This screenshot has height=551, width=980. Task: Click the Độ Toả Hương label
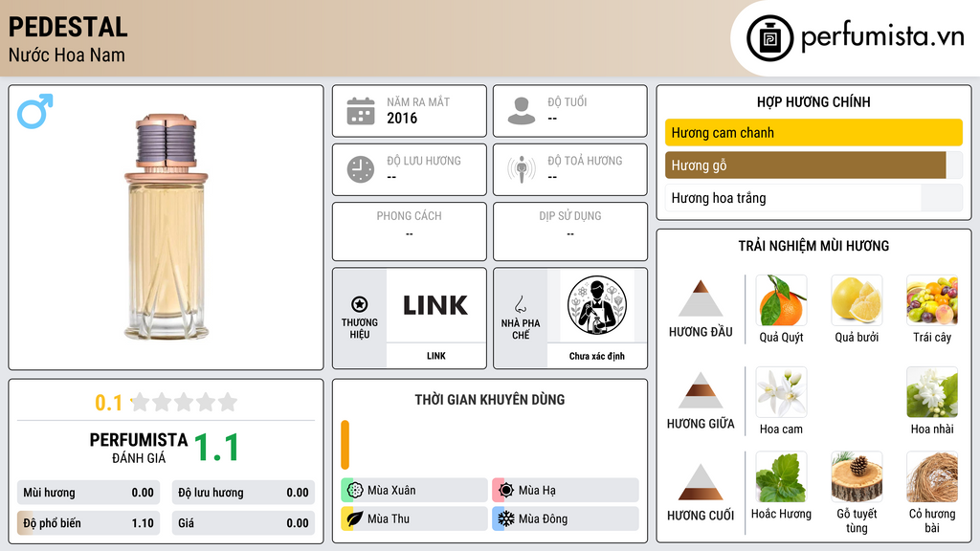(x=585, y=161)
